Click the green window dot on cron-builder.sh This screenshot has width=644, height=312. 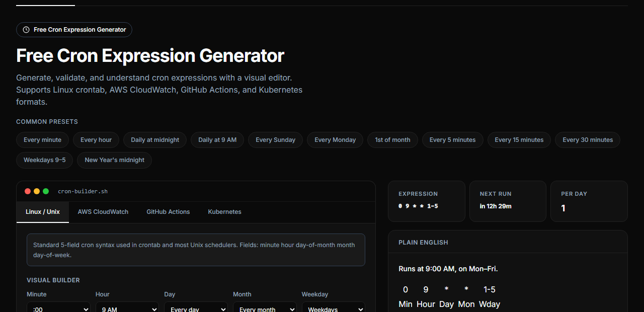[46, 191]
